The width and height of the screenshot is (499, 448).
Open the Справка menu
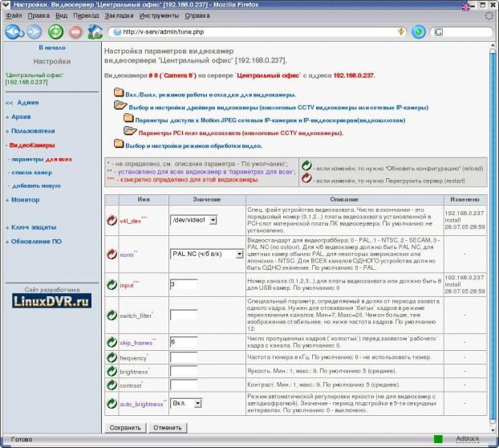(197, 15)
